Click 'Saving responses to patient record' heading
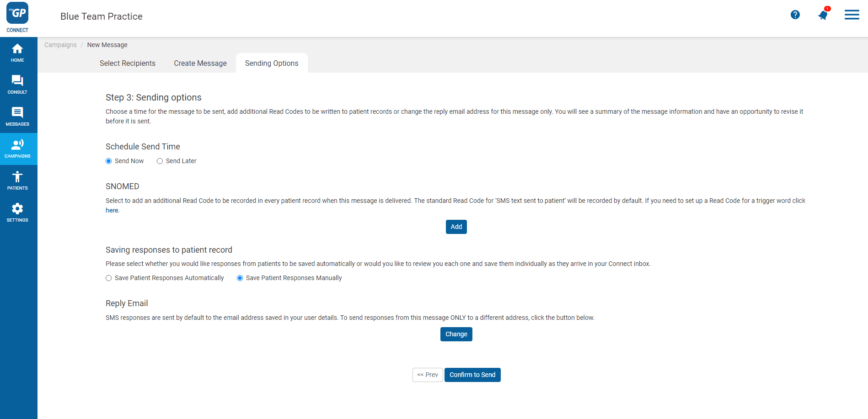868x419 pixels. click(x=169, y=250)
